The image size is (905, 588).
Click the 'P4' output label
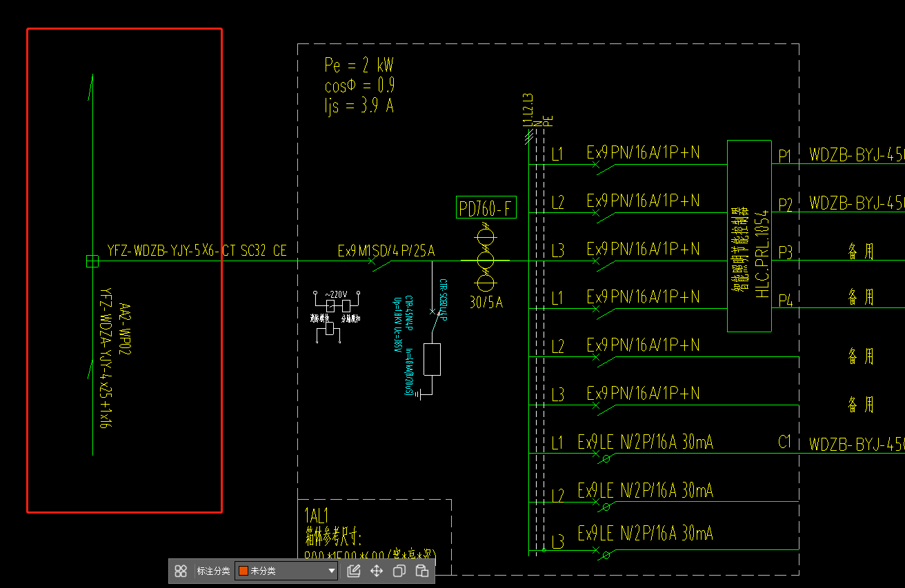(x=785, y=301)
